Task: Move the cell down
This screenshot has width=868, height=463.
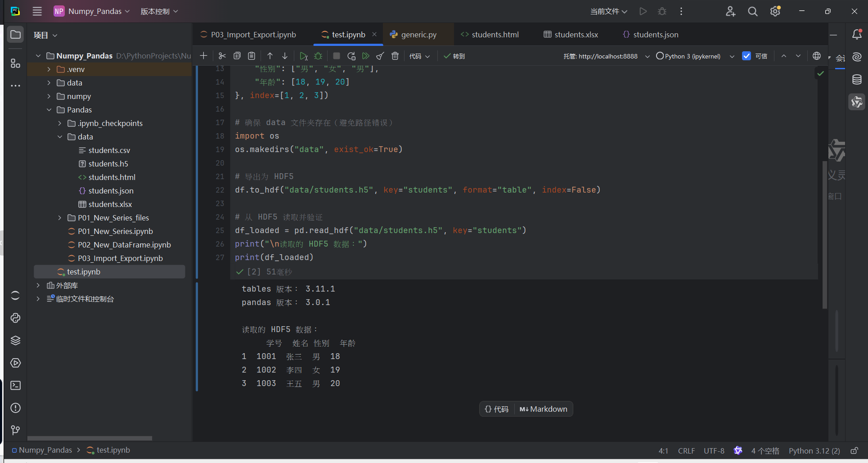Action: [x=285, y=56]
